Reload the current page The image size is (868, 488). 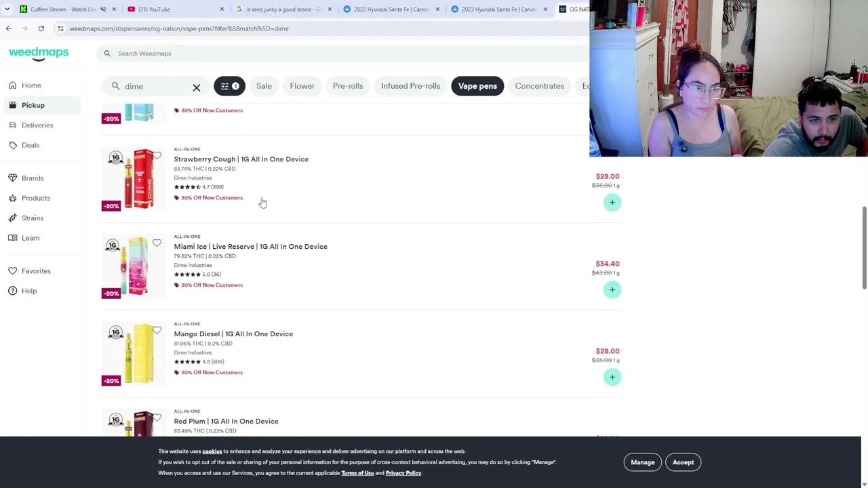(x=41, y=28)
